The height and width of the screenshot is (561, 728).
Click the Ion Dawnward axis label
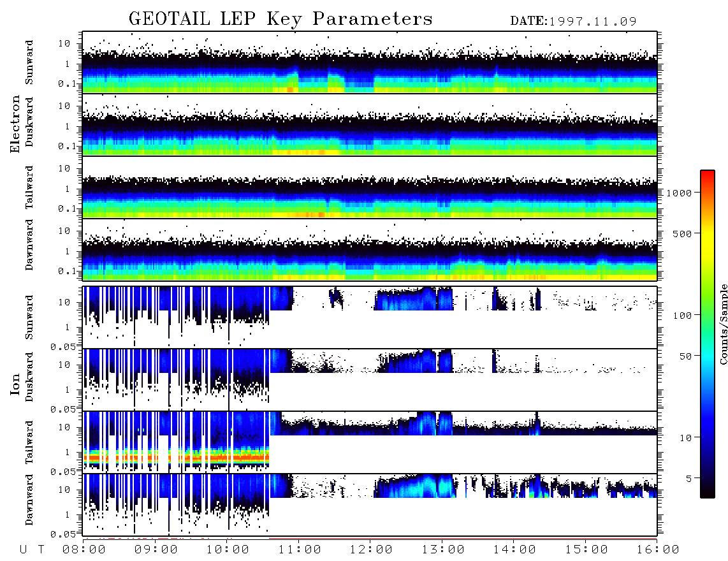29,500
